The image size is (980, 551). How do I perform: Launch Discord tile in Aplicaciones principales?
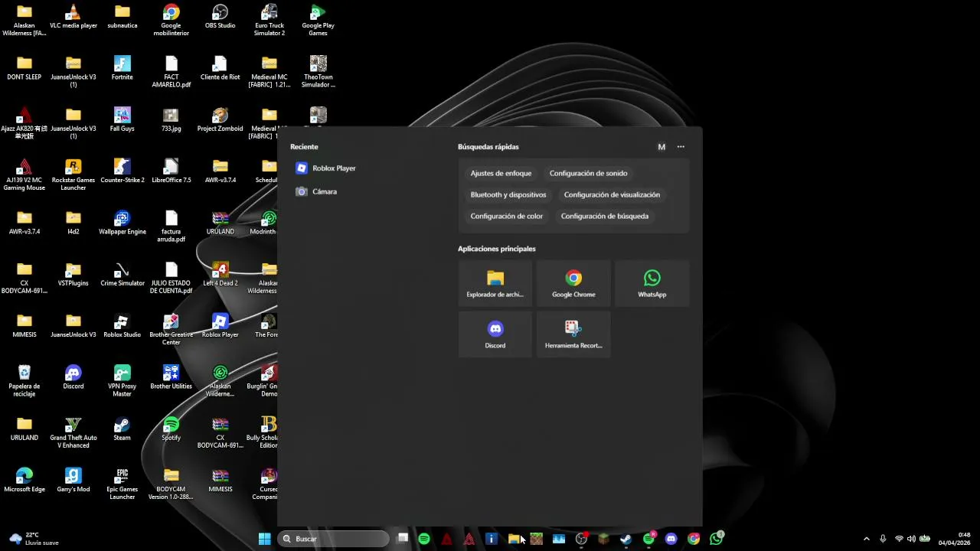[x=495, y=334]
